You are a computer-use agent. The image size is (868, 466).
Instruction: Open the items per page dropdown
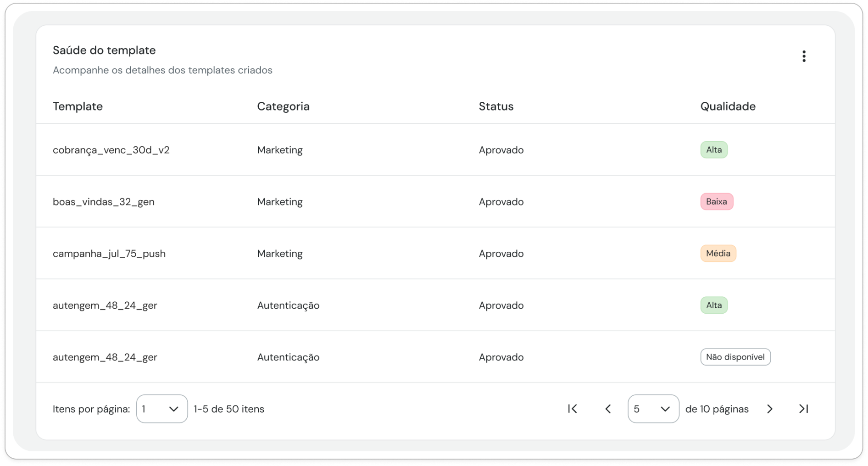point(162,409)
